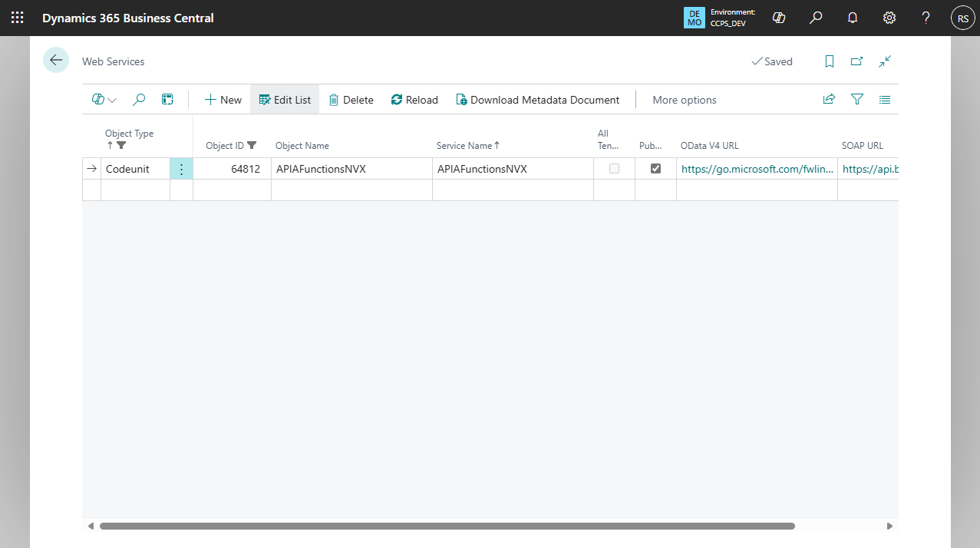
Task: Open the SOAP URL https://api link
Action: click(x=869, y=169)
